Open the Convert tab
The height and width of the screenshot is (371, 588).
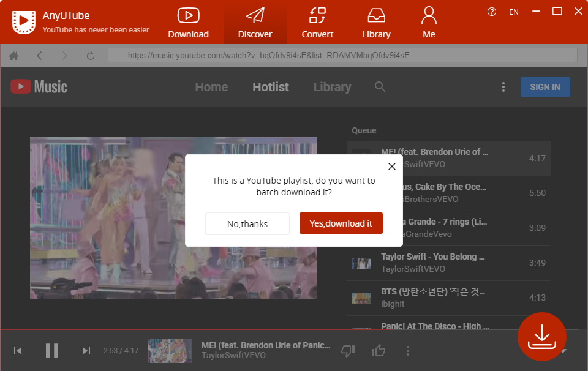pyautogui.click(x=317, y=23)
